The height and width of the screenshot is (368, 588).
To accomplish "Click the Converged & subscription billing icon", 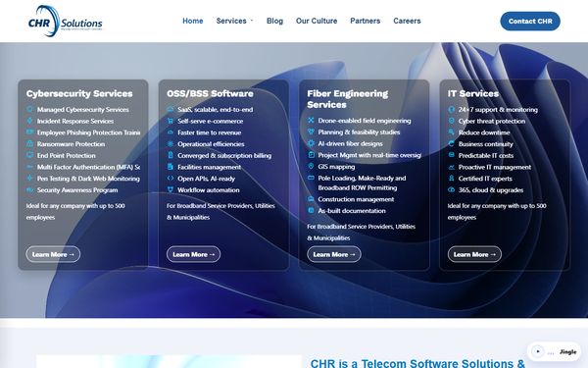I will click(171, 155).
